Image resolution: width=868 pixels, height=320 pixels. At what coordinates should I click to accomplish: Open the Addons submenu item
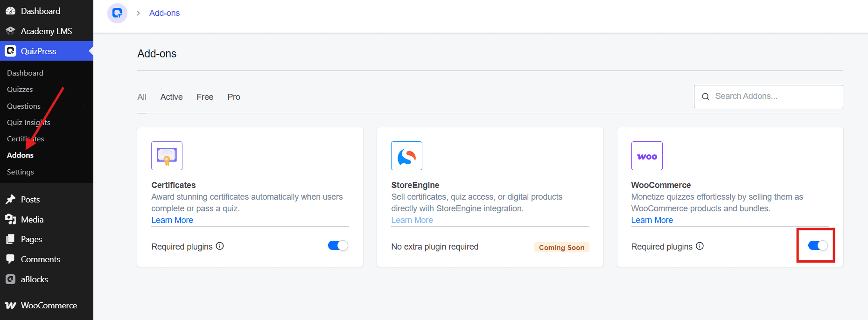(x=21, y=155)
